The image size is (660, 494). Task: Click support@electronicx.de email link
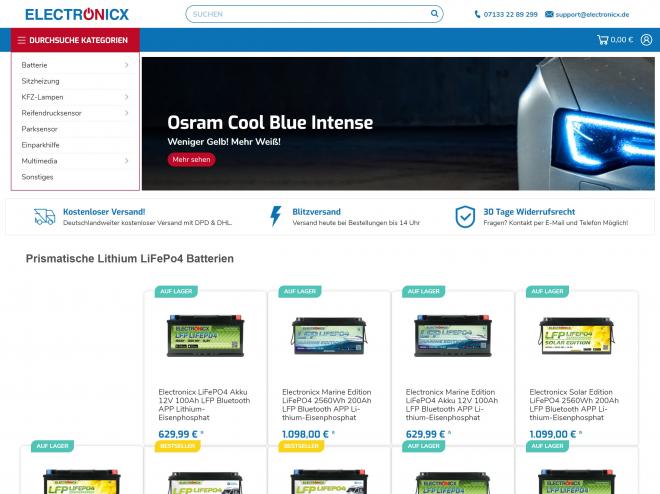coord(592,14)
